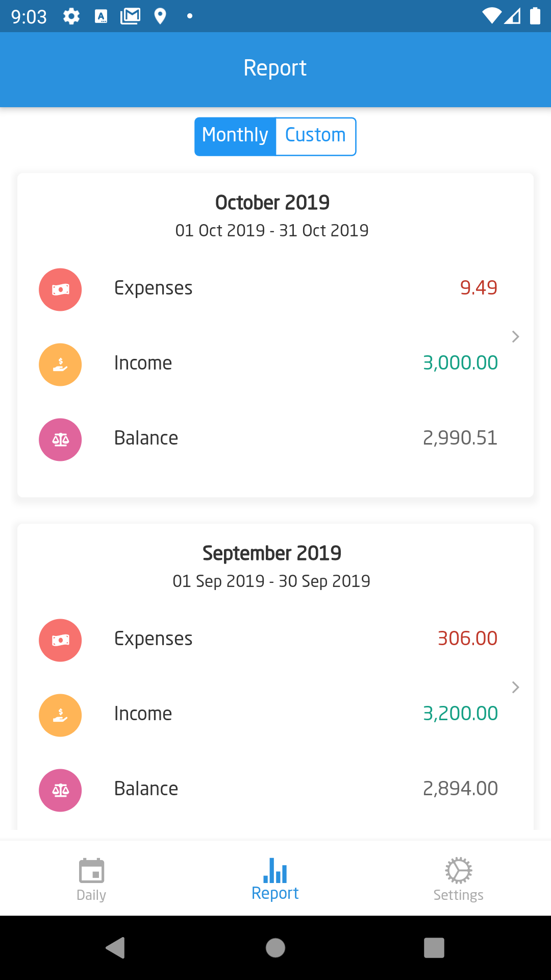This screenshot has width=551, height=980.
Task: Select the Report bottom tab
Action: (x=275, y=879)
